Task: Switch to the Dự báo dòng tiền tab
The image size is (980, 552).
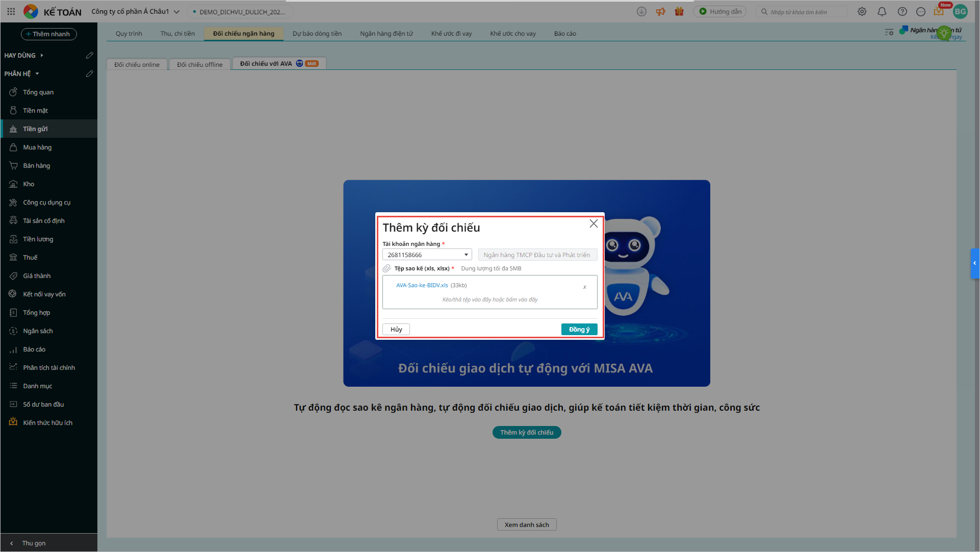Action: pos(317,34)
